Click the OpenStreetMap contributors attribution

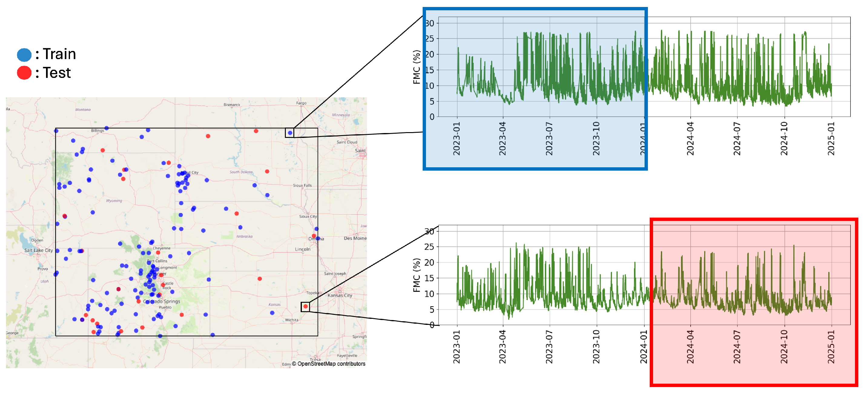tap(328, 364)
